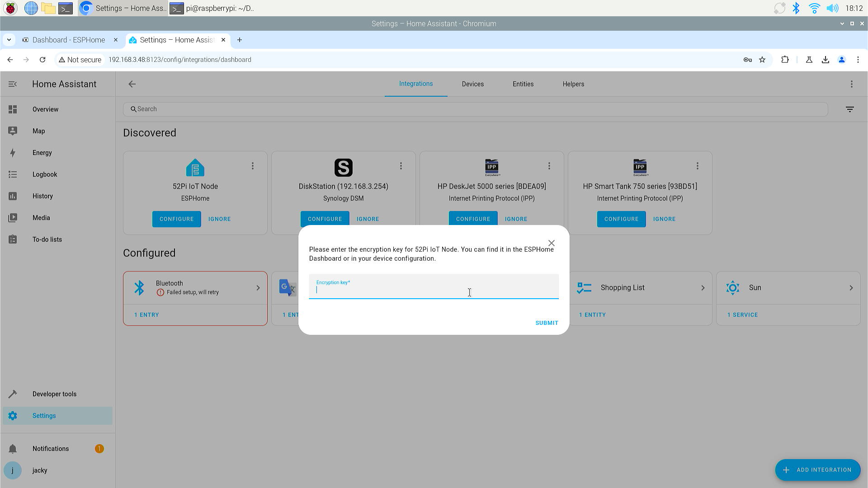Click back arrow in settings header
Screen dimensions: 868x488
click(x=132, y=84)
